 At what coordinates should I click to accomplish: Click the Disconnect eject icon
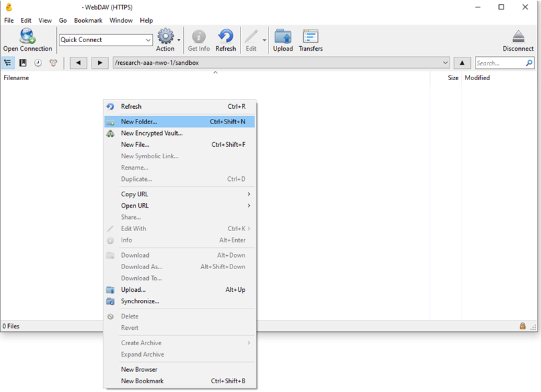pyautogui.click(x=518, y=36)
